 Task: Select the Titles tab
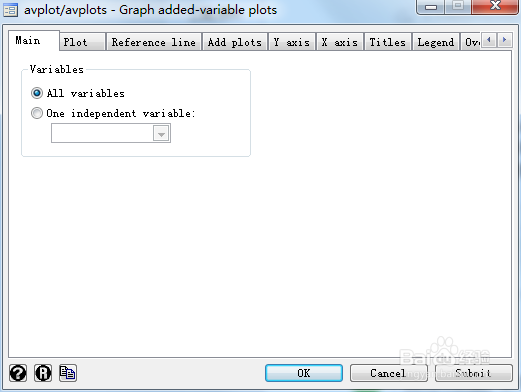point(388,42)
